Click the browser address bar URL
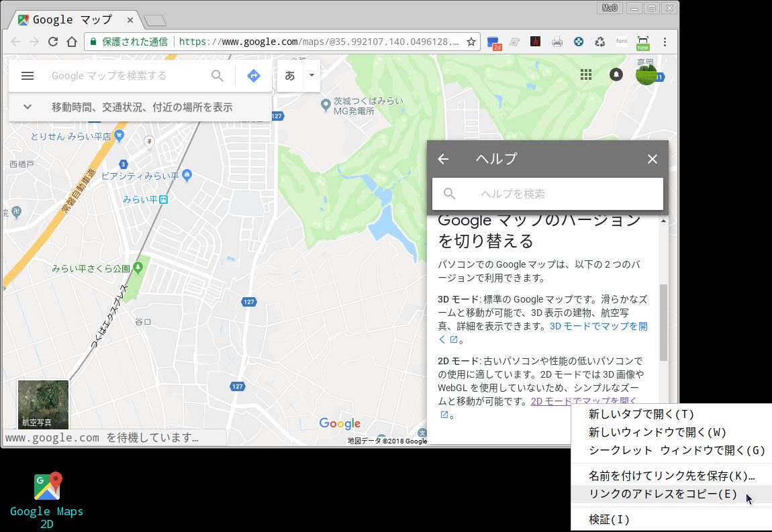The height and width of the screenshot is (532, 772). point(319,42)
